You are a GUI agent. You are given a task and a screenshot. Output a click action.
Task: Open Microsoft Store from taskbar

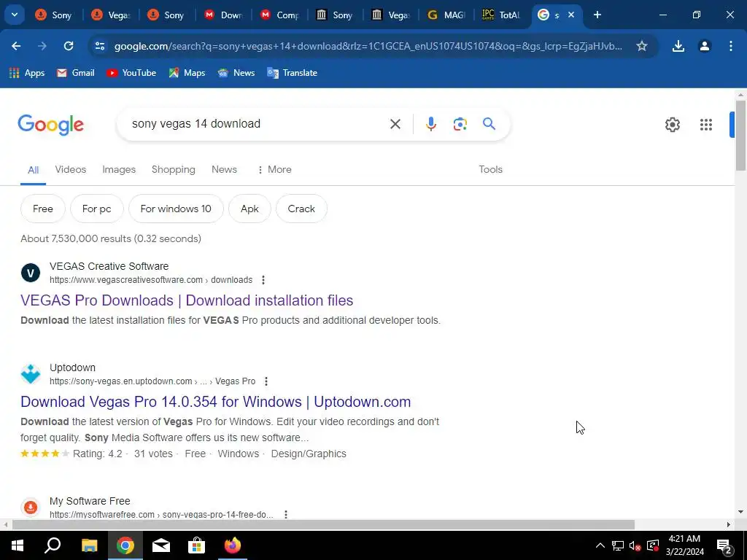point(196,545)
